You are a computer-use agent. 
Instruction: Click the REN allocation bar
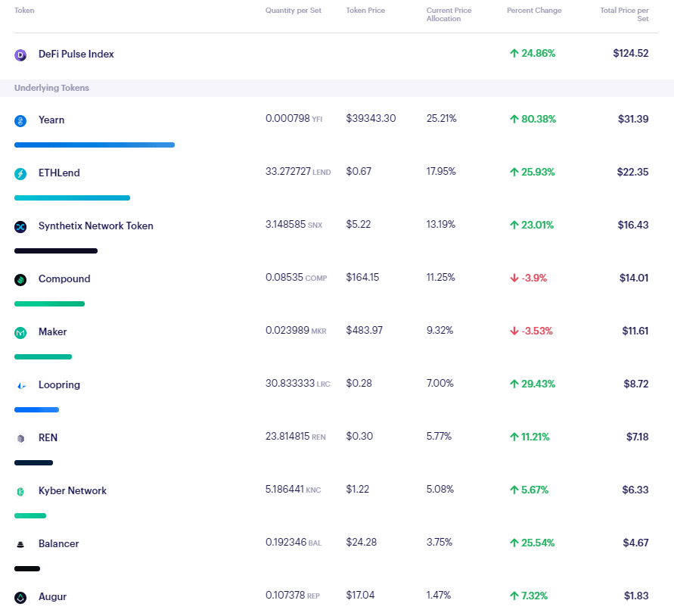33,463
